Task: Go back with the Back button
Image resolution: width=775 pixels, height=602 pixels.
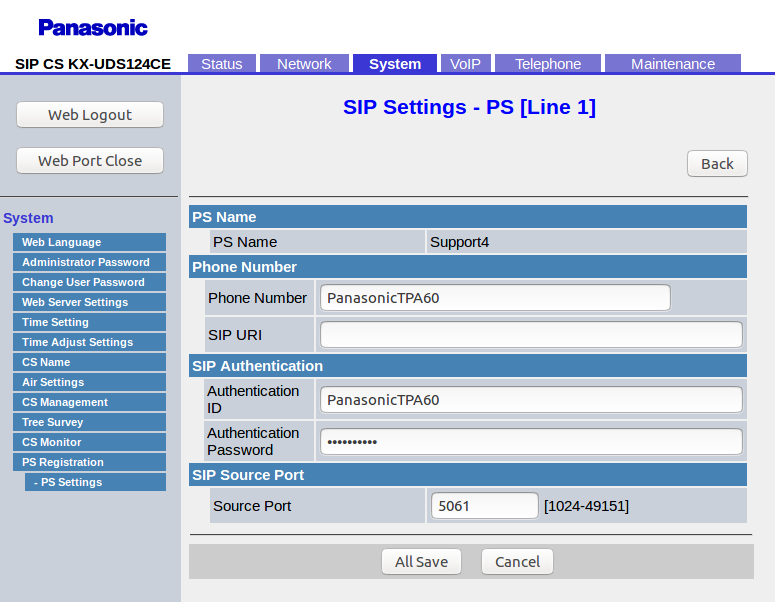Action: point(717,164)
